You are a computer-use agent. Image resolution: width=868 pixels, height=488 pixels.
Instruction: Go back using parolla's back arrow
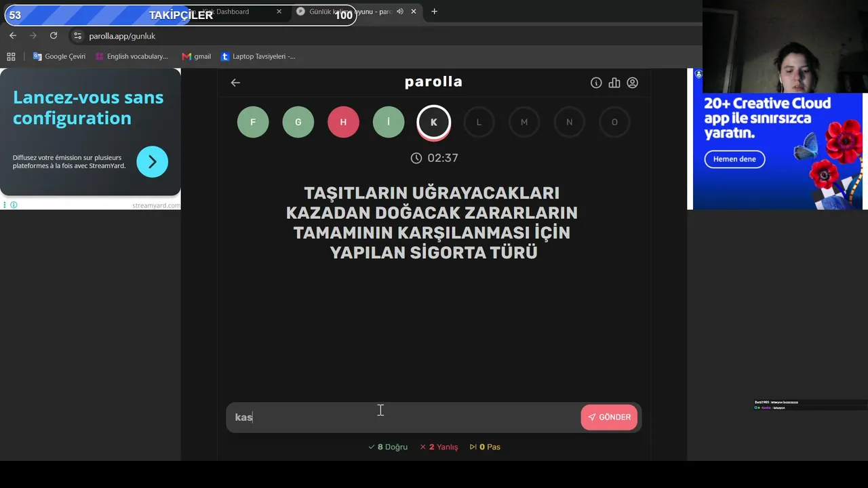pos(235,83)
